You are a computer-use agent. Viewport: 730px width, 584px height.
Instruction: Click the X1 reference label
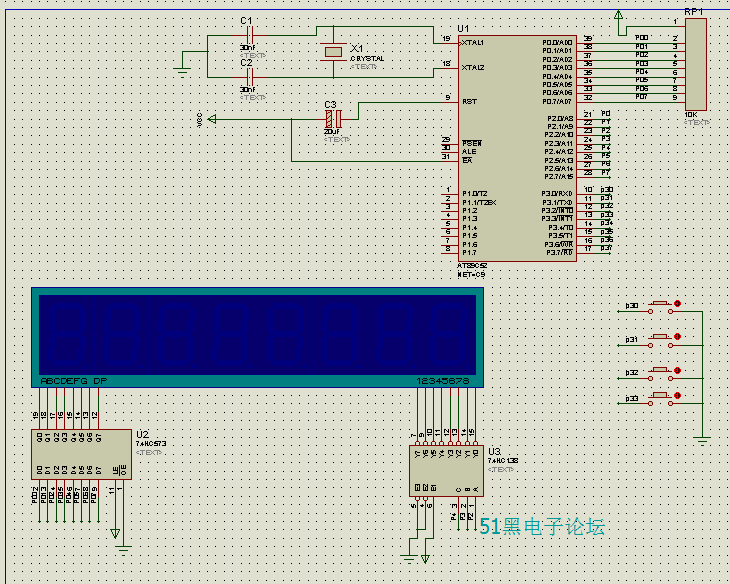357,48
